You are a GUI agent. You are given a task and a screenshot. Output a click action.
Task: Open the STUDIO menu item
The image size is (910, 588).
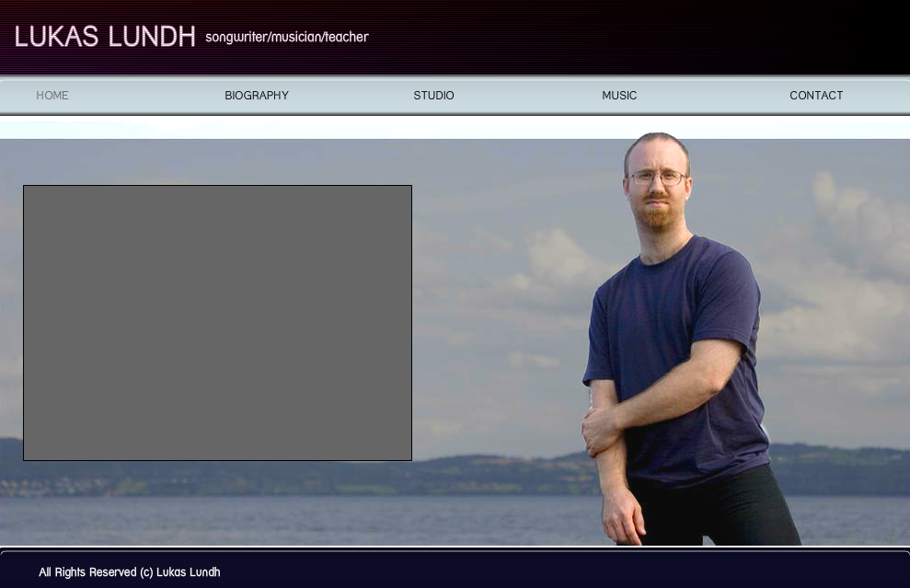click(x=433, y=95)
